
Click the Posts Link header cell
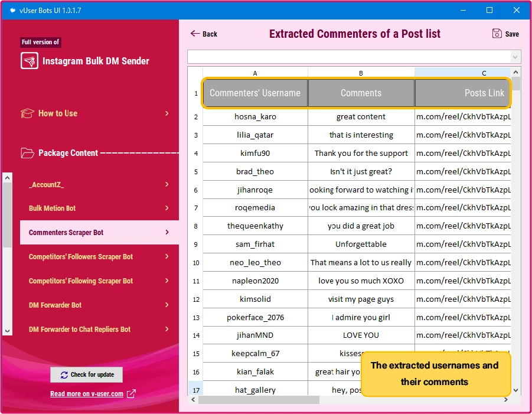click(x=463, y=93)
